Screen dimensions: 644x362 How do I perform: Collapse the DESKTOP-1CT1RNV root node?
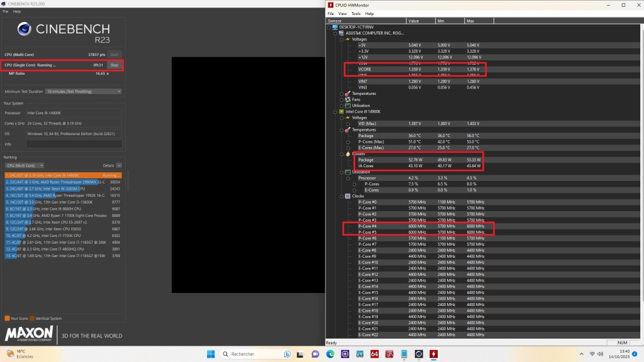coord(329,27)
